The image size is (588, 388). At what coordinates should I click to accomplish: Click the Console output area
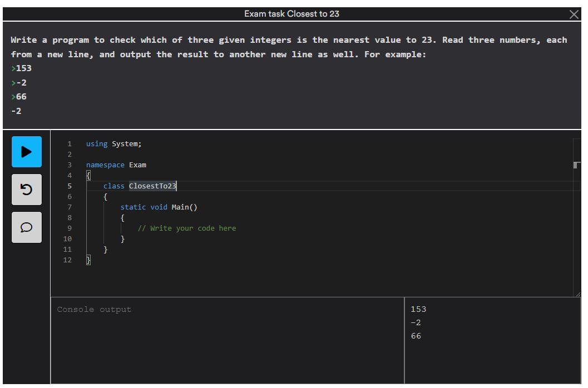tap(228, 340)
